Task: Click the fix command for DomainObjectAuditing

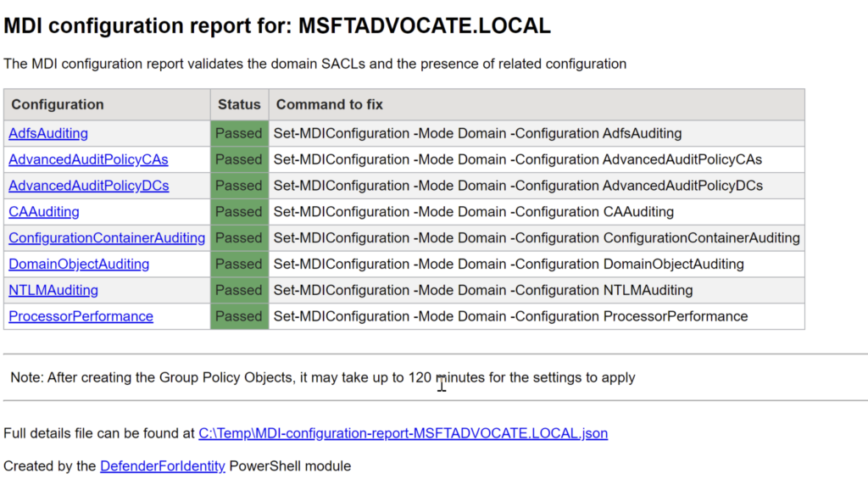Action: click(509, 265)
